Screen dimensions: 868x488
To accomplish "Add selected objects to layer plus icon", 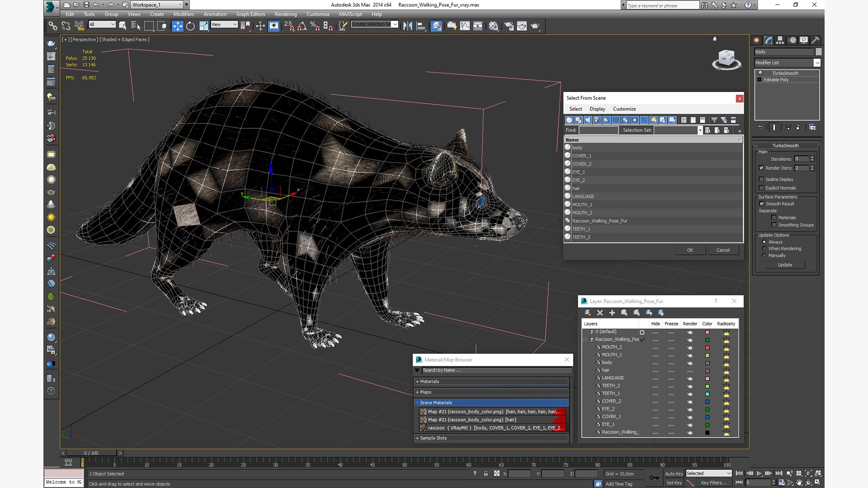I will click(612, 313).
